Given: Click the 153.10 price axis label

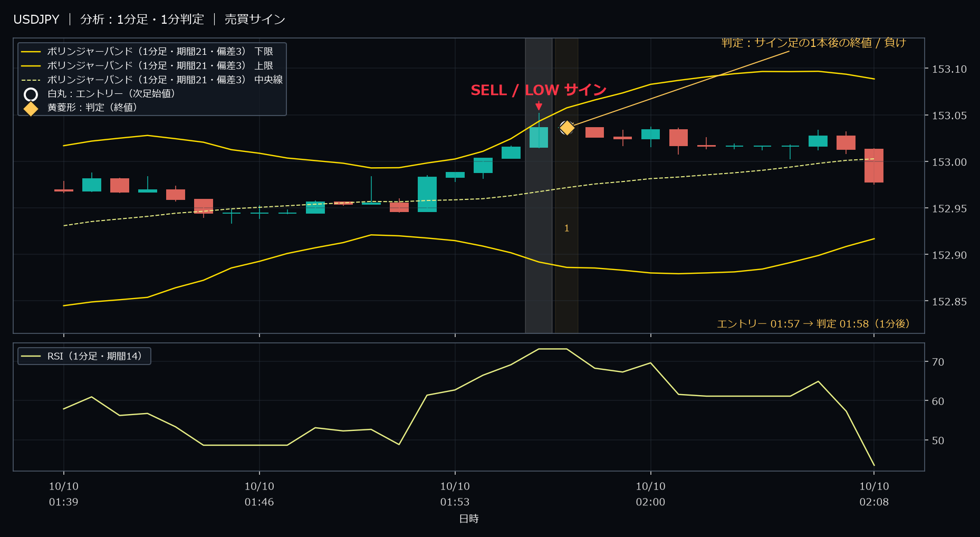Looking at the screenshot, I should tap(949, 69).
